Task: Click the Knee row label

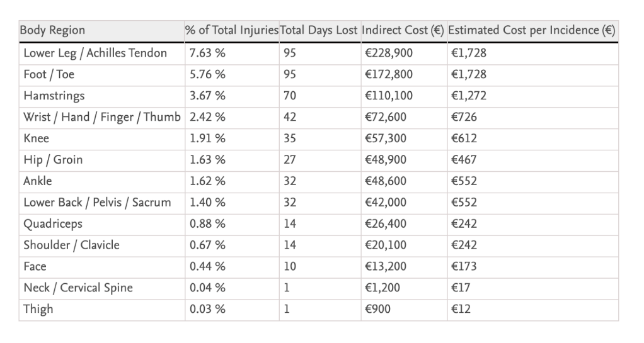Action: coord(36,138)
